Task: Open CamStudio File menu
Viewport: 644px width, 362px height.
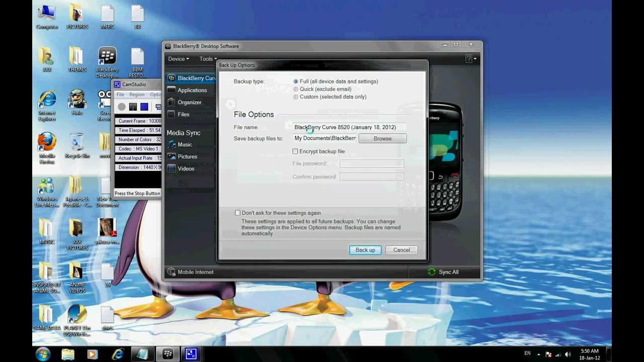Action: (x=120, y=95)
